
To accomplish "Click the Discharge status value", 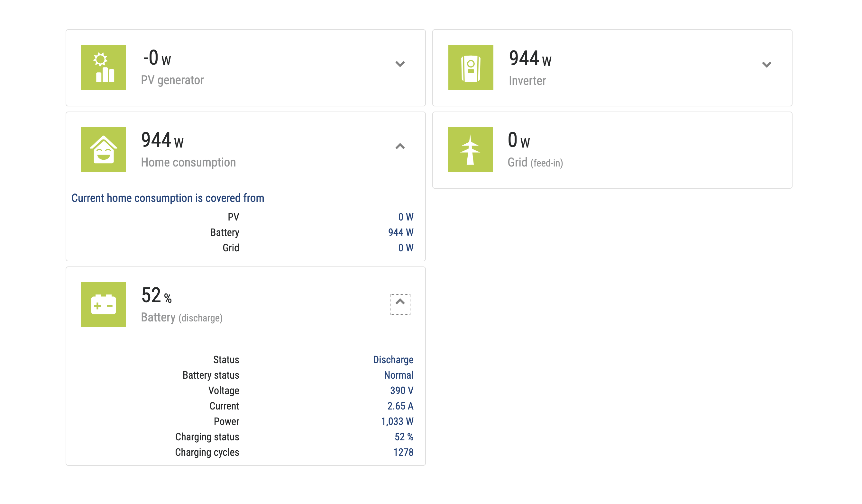I will 393,360.
